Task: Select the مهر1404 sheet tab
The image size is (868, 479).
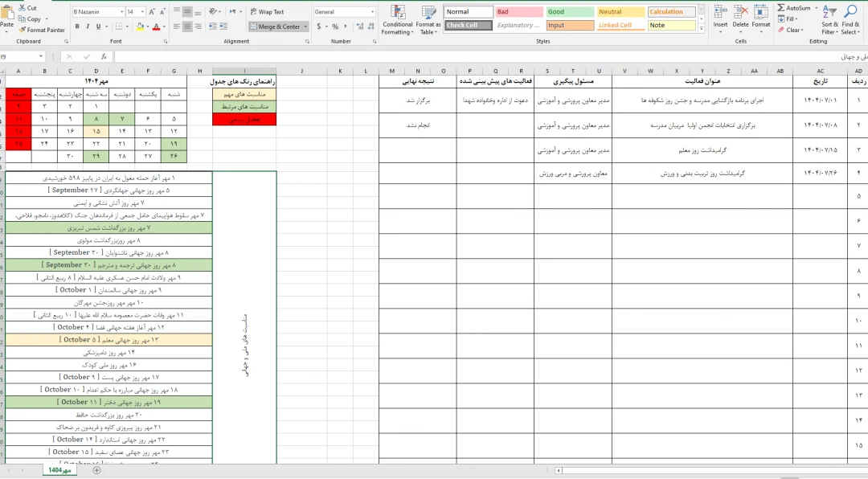Action: [x=61, y=470]
